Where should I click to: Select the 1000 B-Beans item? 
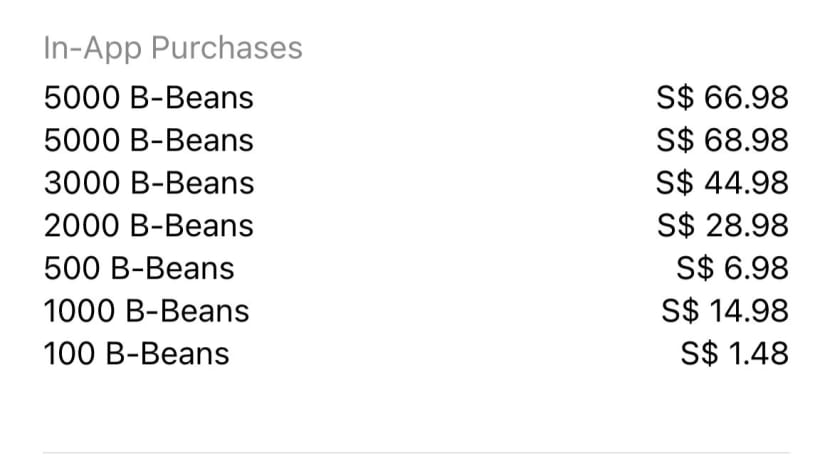(x=146, y=311)
